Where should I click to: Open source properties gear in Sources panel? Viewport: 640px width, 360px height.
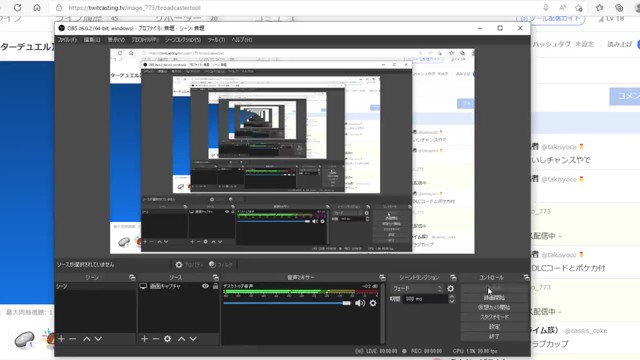(167, 339)
